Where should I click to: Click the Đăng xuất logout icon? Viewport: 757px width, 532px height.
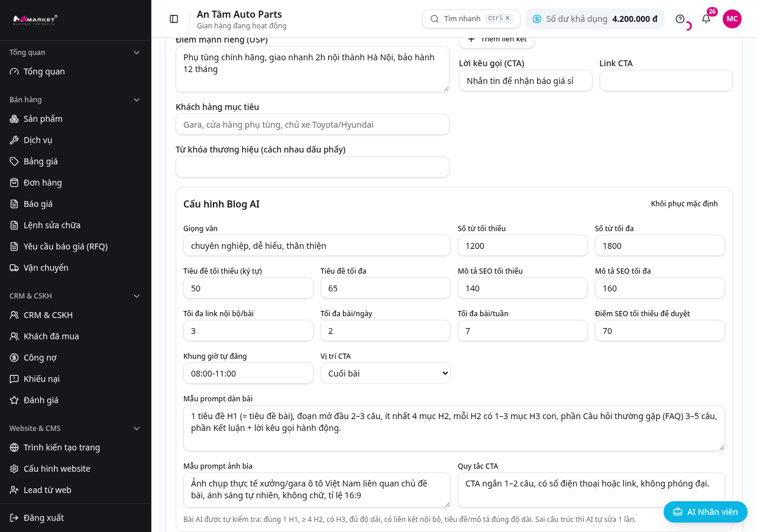tap(14, 518)
